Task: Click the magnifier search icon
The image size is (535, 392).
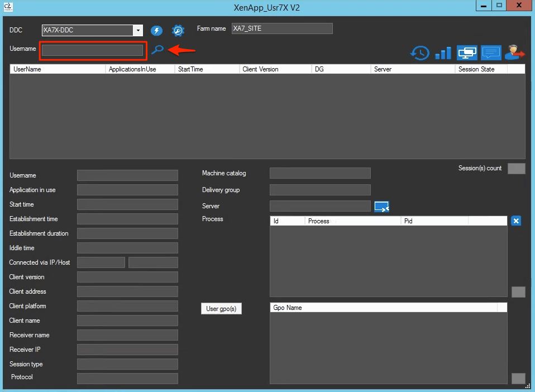Action: [x=157, y=50]
